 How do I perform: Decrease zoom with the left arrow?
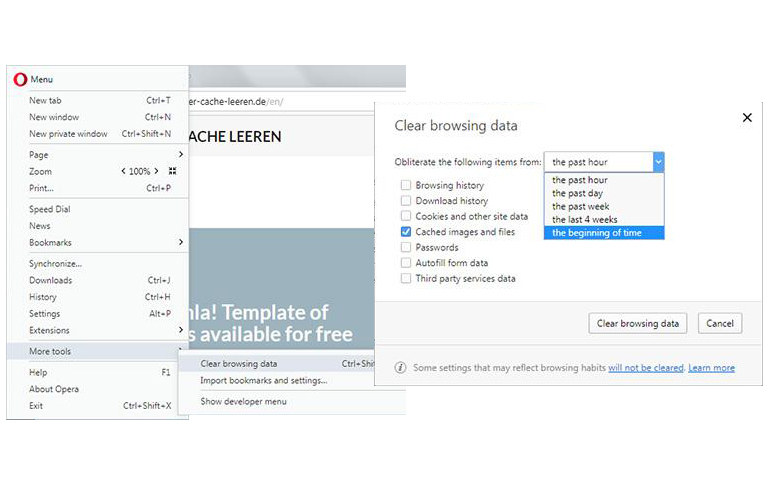click(124, 171)
